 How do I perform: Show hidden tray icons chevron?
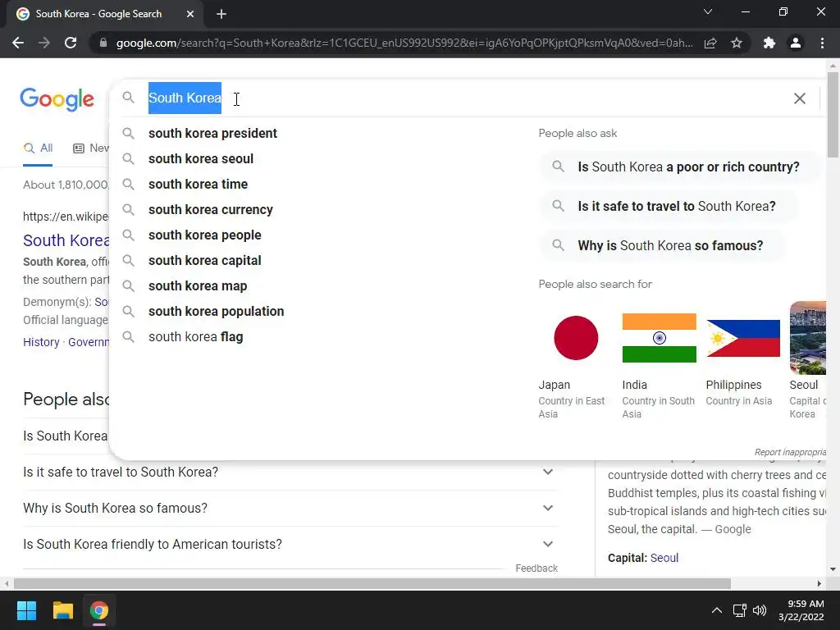[716, 610]
